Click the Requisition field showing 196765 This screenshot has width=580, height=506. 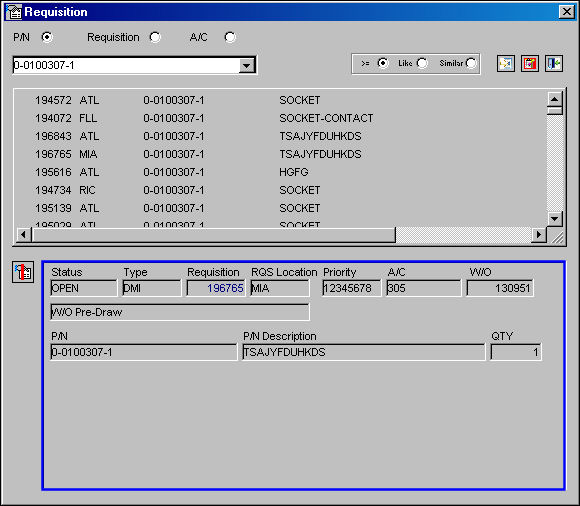pos(216,288)
